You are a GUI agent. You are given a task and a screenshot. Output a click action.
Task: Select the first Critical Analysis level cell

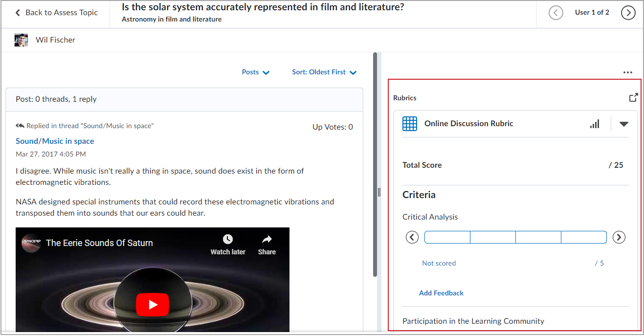(446, 237)
